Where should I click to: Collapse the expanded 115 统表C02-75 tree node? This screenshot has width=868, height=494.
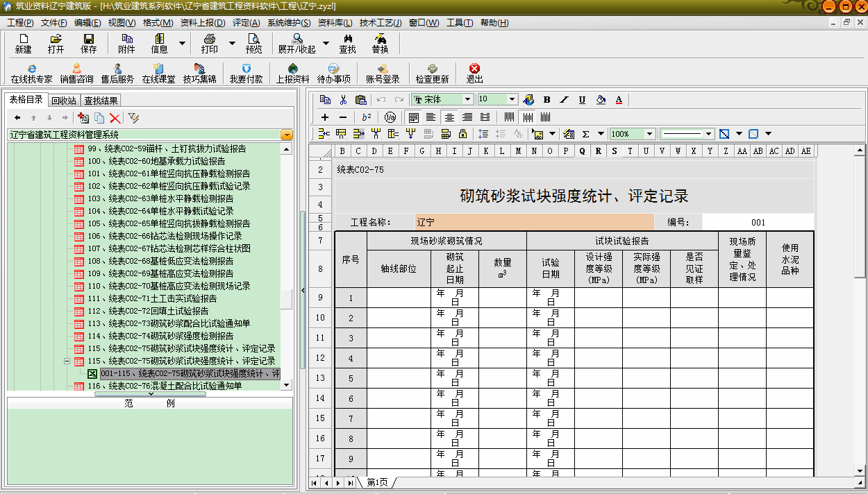click(x=67, y=361)
